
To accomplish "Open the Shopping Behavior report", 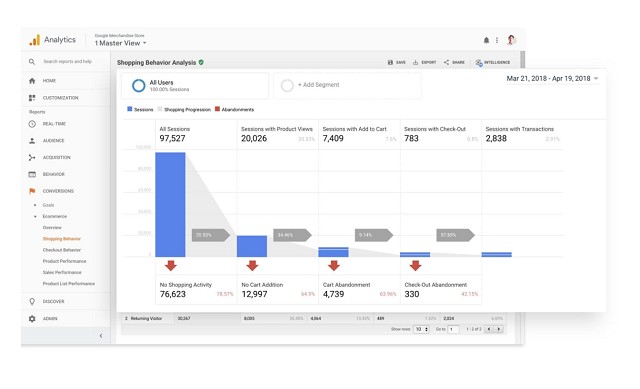I will pos(62,239).
